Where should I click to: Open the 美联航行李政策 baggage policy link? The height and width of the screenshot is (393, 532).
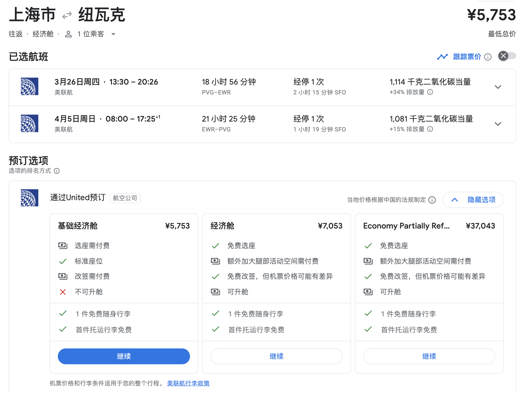(188, 383)
